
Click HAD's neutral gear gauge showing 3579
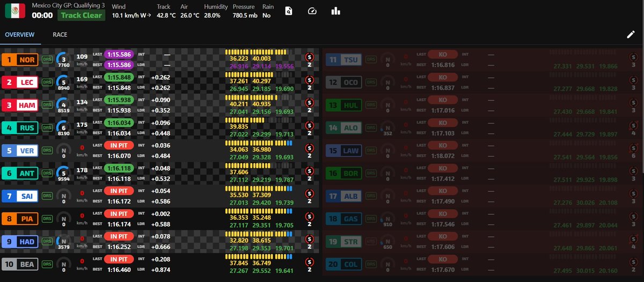coord(63,242)
